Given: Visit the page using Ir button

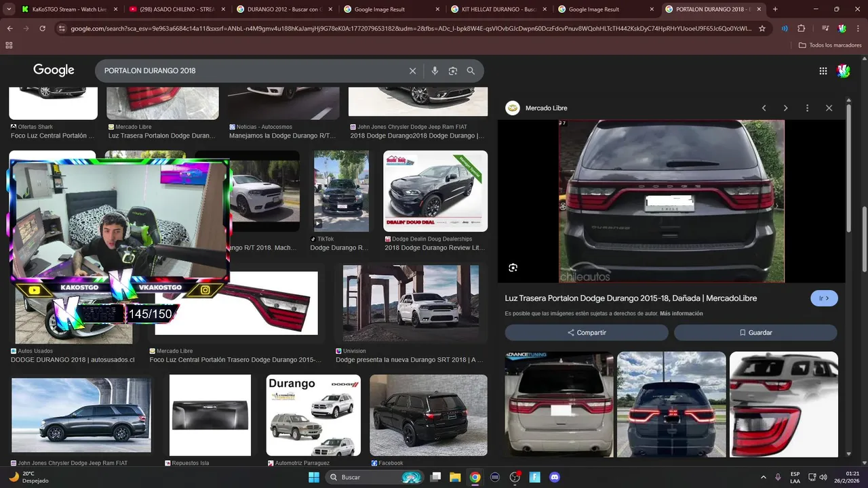Looking at the screenshot, I should coord(824,298).
